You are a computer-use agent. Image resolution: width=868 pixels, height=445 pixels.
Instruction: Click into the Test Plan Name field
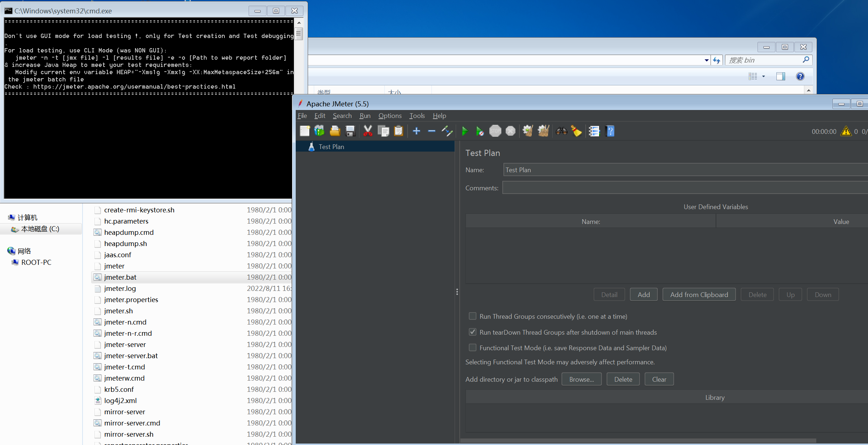coord(685,170)
